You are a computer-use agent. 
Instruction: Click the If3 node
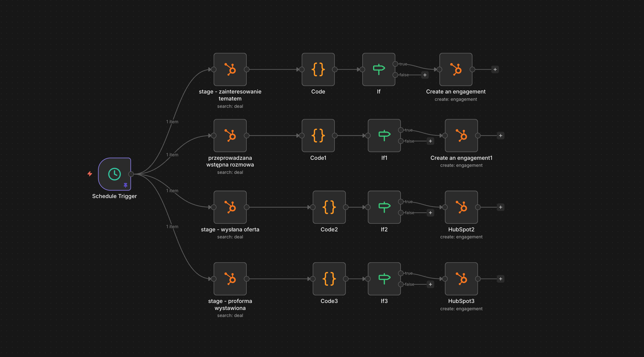click(384, 279)
